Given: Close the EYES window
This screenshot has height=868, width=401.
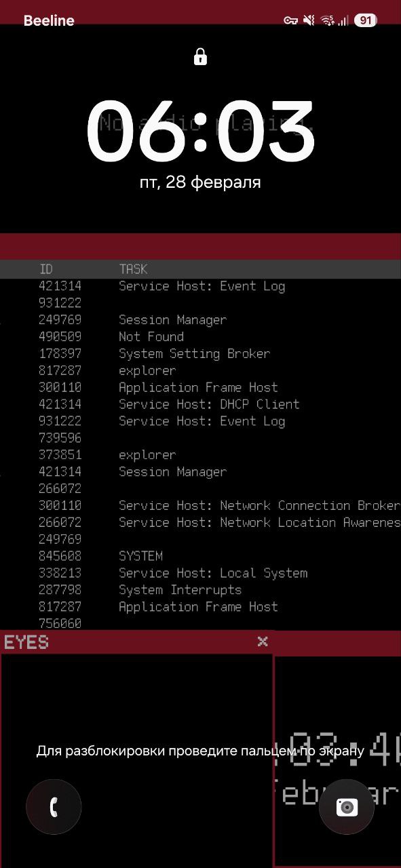Looking at the screenshot, I should click(263, 642).
